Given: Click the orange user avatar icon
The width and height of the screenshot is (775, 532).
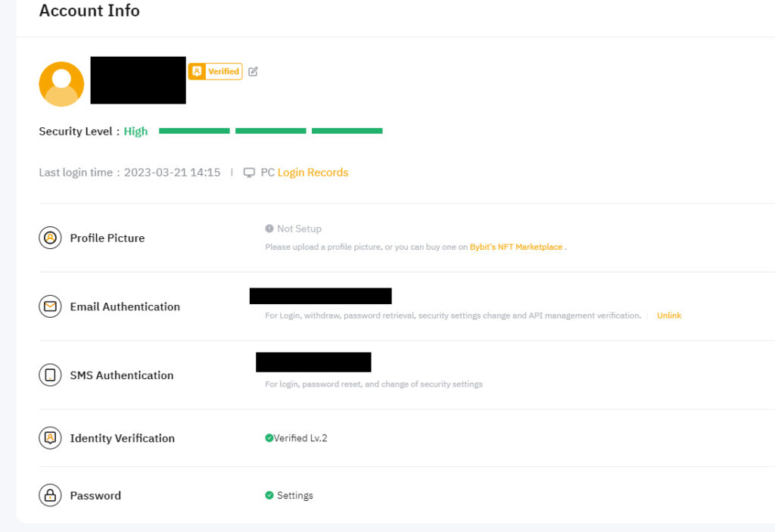Looking at the screenshot, I should point(61,84).
